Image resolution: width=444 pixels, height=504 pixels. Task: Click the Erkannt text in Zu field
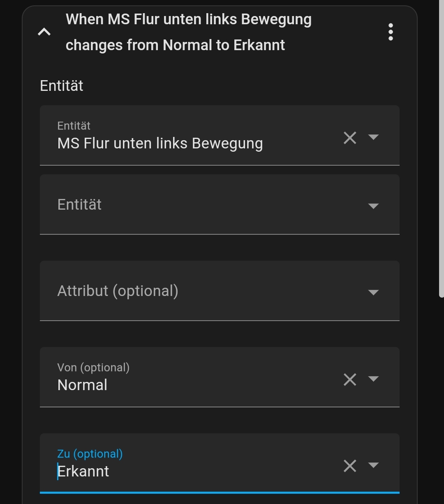[x=83, y=472]
